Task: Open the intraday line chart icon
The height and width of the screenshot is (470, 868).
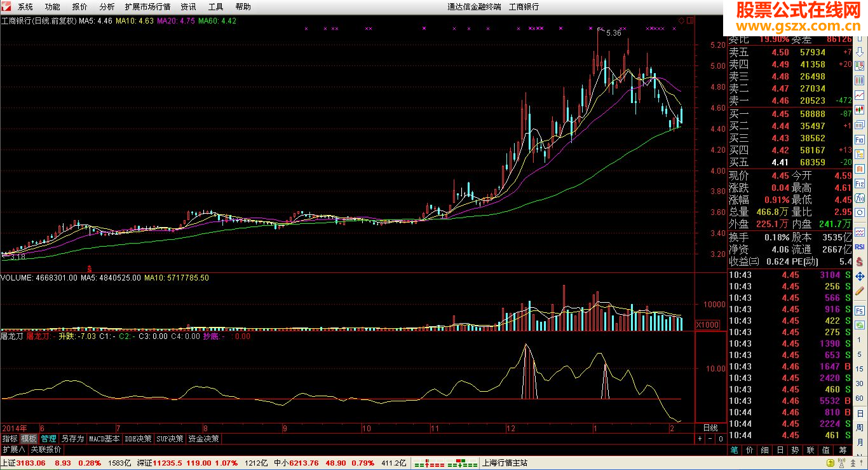Action: pyautogui.click(x=860, y=95)
